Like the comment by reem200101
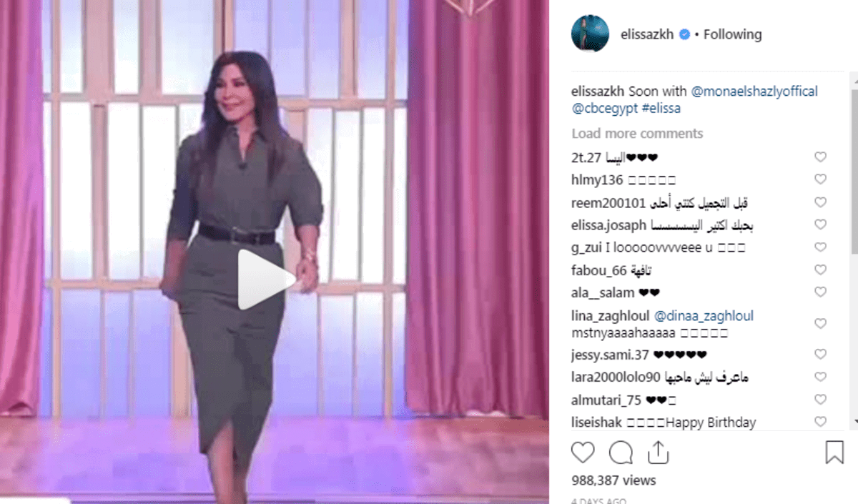858x504 pixels. [x=821, y=202]
